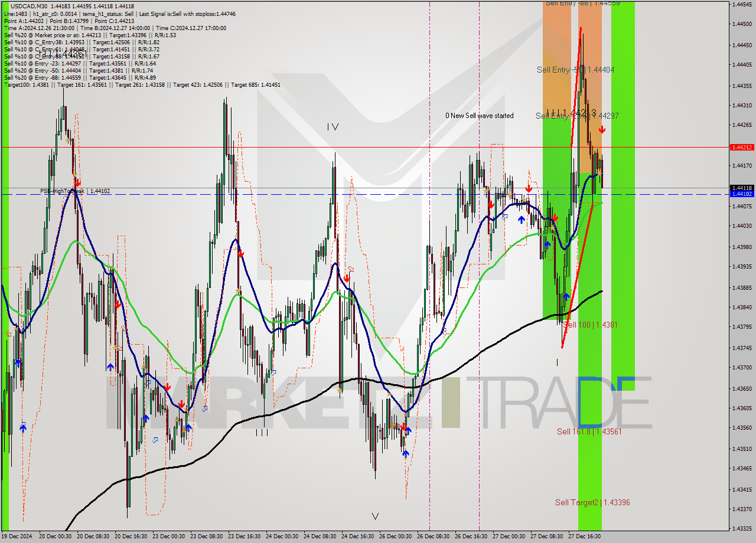756x543 pixels.
Task: Select the 'Sell 161.8 | 1.43561' chart label
Action: click(x=589, y=431)
